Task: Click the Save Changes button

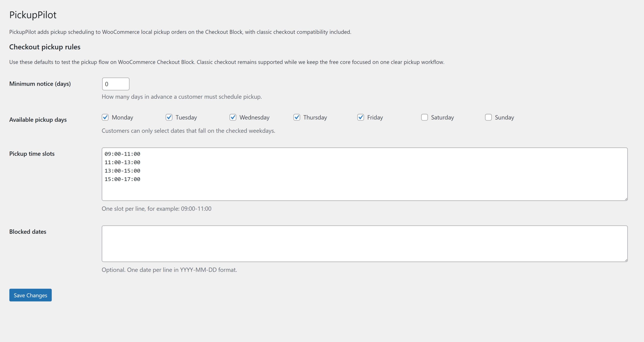Action: point(30,295)
